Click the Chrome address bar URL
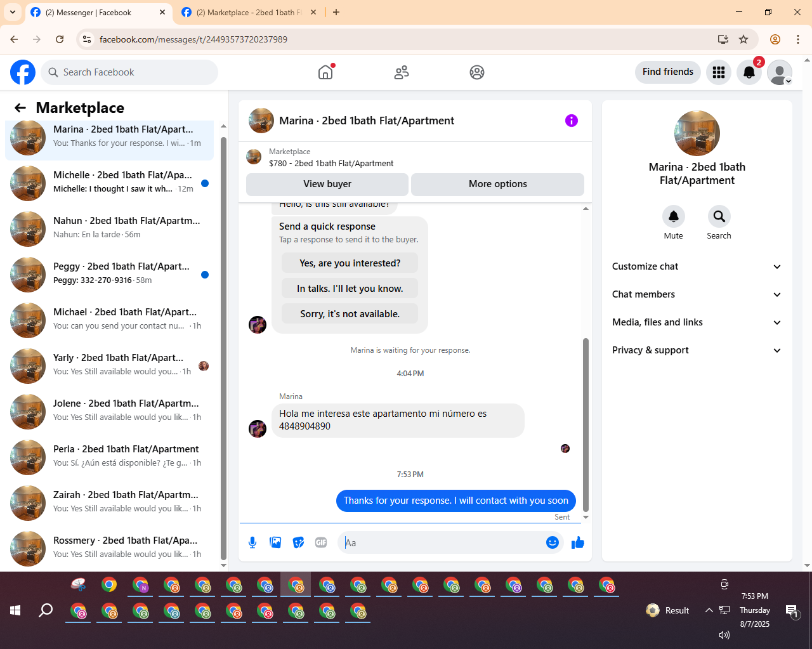 point(193,39)
